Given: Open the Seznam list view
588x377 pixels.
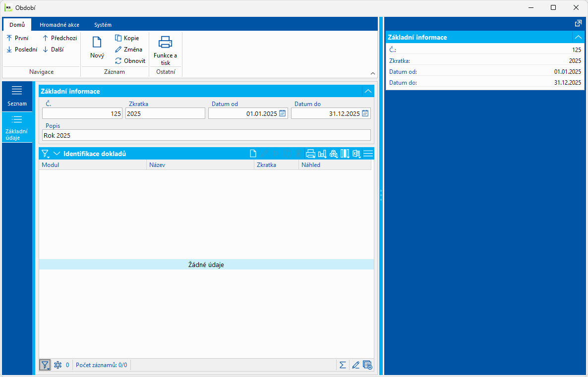Looking at the screenshot, I should (17, 96).
